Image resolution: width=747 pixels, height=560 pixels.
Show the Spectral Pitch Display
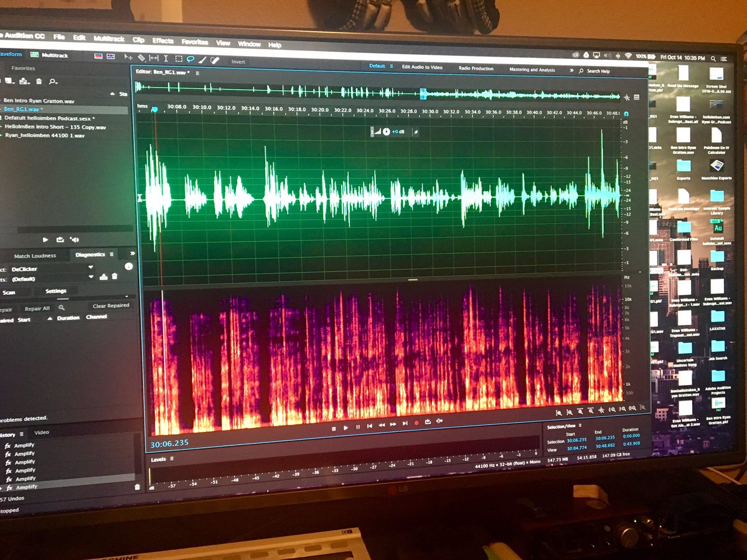coord(110,57)
